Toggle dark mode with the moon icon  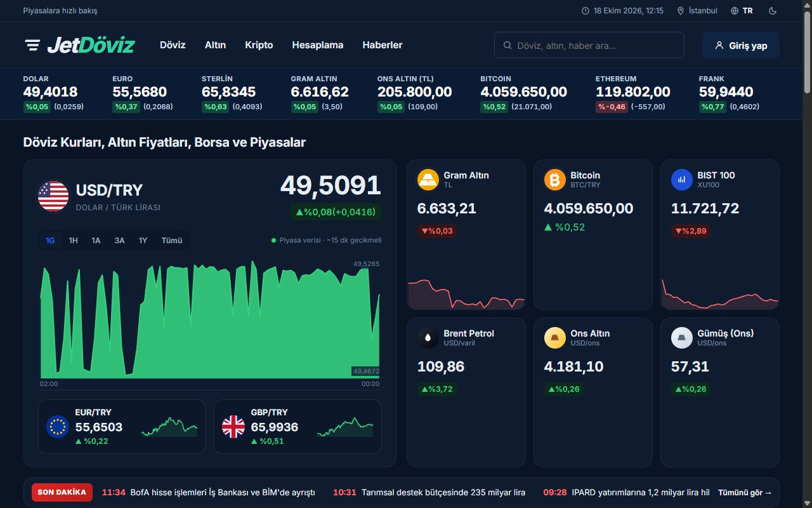773,11
